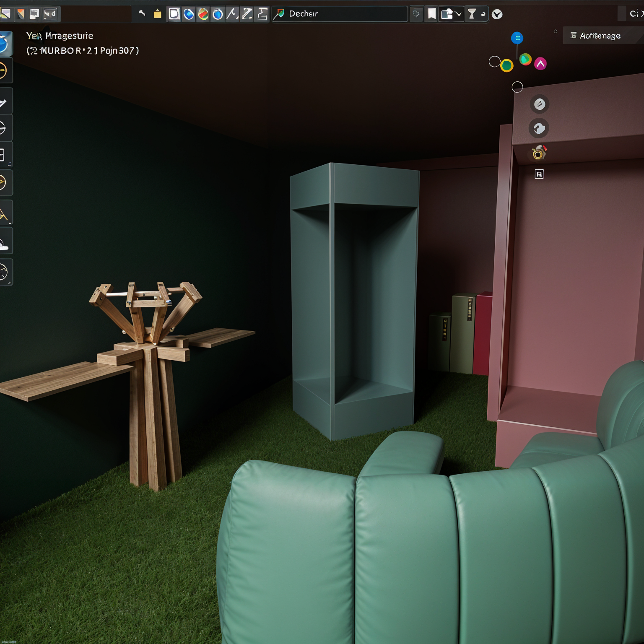Click the magenta axis handle with chevron
The image size is (644, 644).
click(x=540, y=64)
